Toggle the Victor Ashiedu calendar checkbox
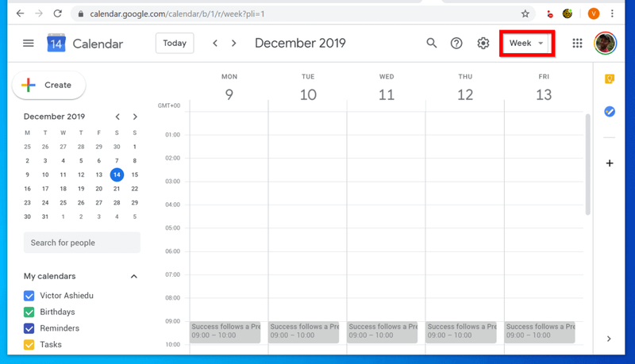 click(29, 296)
